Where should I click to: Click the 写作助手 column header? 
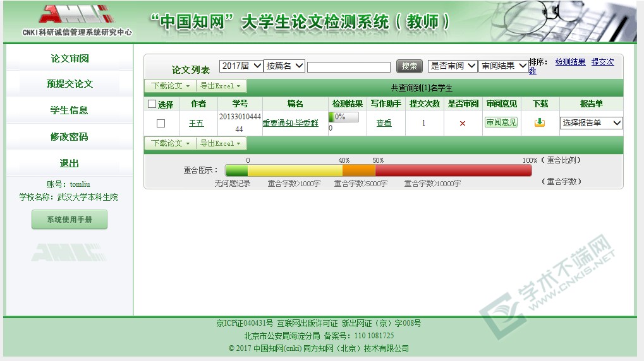pyautogui.click(x=386, y=104)
